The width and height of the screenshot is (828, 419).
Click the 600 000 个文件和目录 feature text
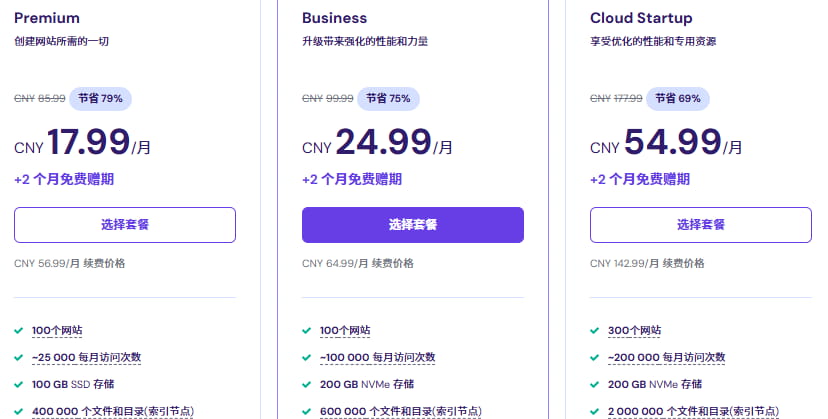pos(400,411)
